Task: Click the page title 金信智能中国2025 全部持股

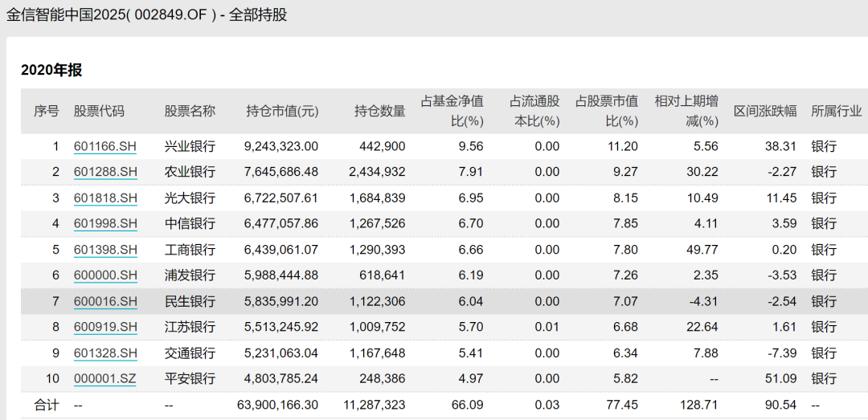Action: coord(147,15)
